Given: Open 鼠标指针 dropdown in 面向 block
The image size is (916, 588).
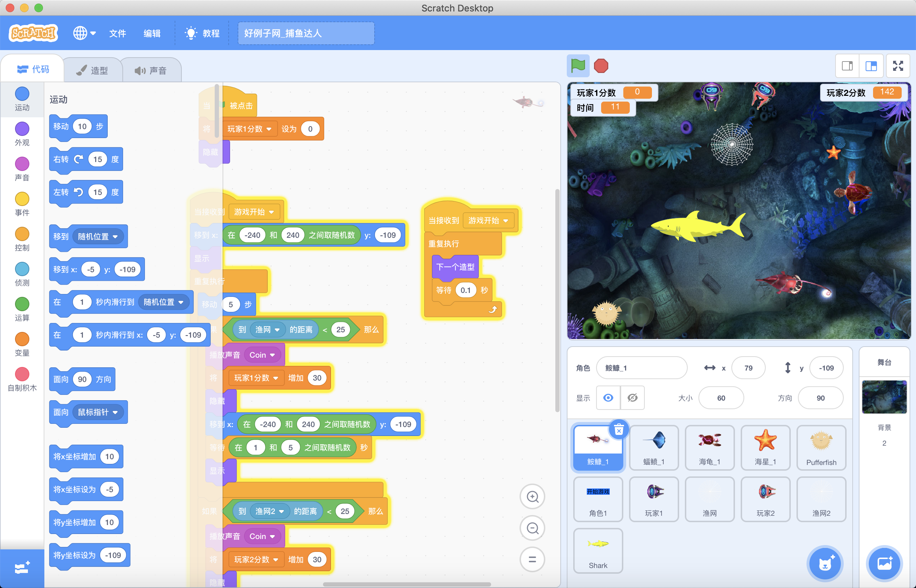Looking at the screenshot, I should coord(98,412).
